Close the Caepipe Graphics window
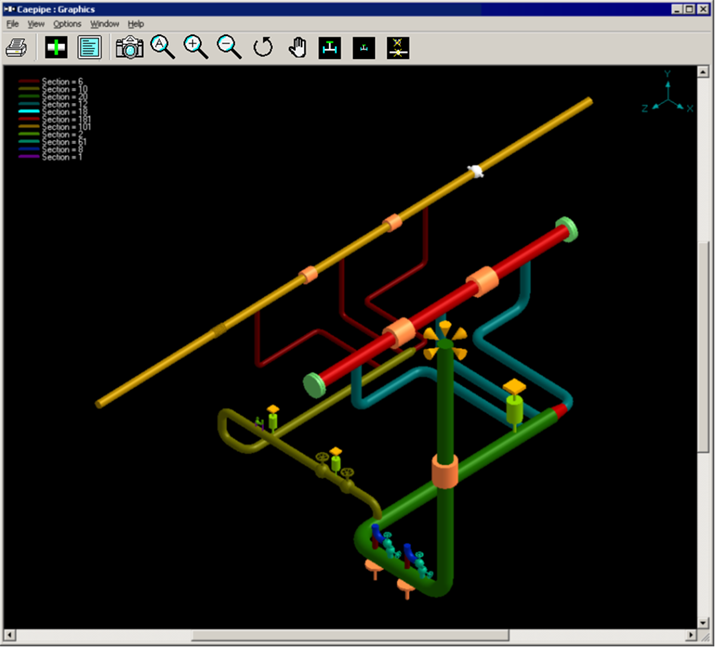The width and height of the screenshot is (715, 647). pos(703,9)
